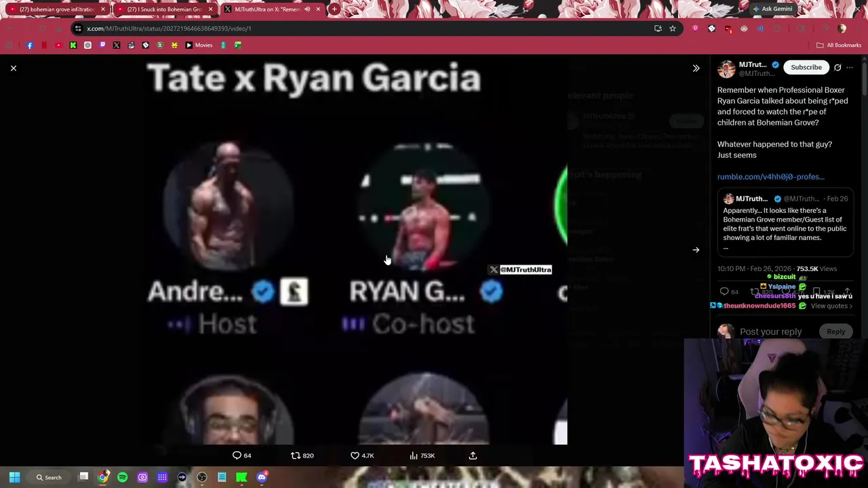
Task: Open the pink shield extension icon
Action: (x=695, y=28)
